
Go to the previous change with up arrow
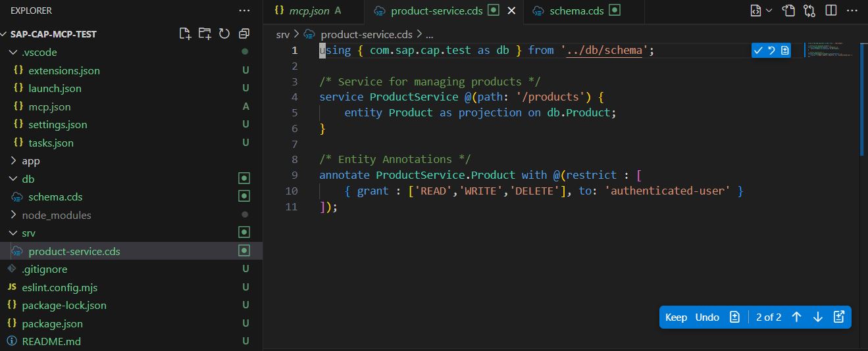(x=796, y=317)
